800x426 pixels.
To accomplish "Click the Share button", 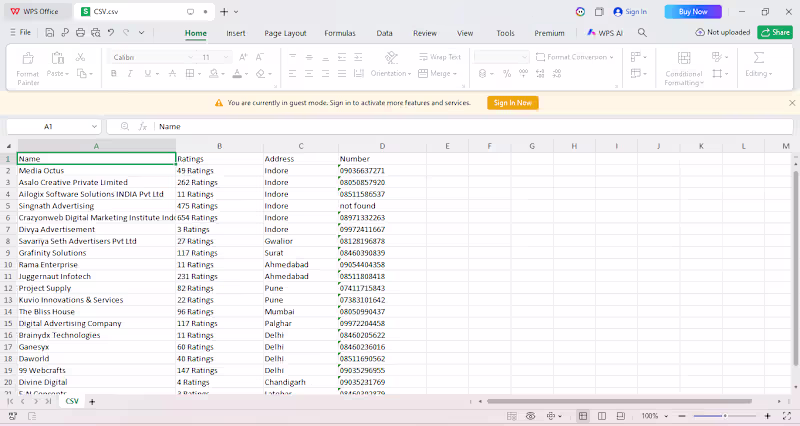I will click(x=775, y=33).
